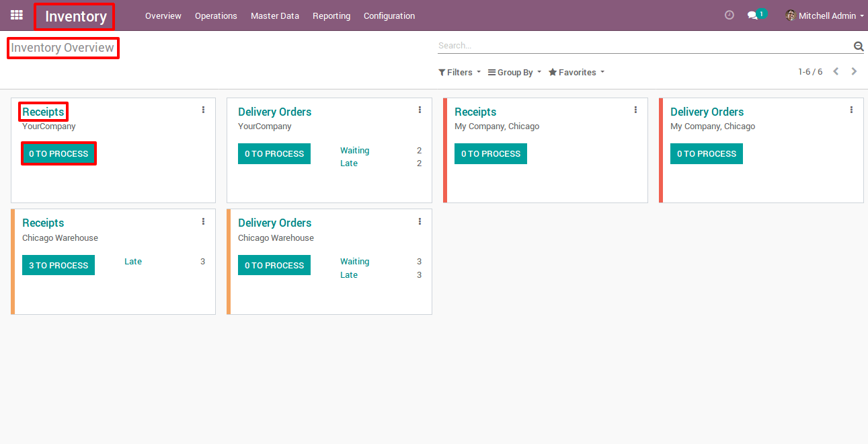Open YourCompany Delivery Orders card title

click(x=274, y=112)
